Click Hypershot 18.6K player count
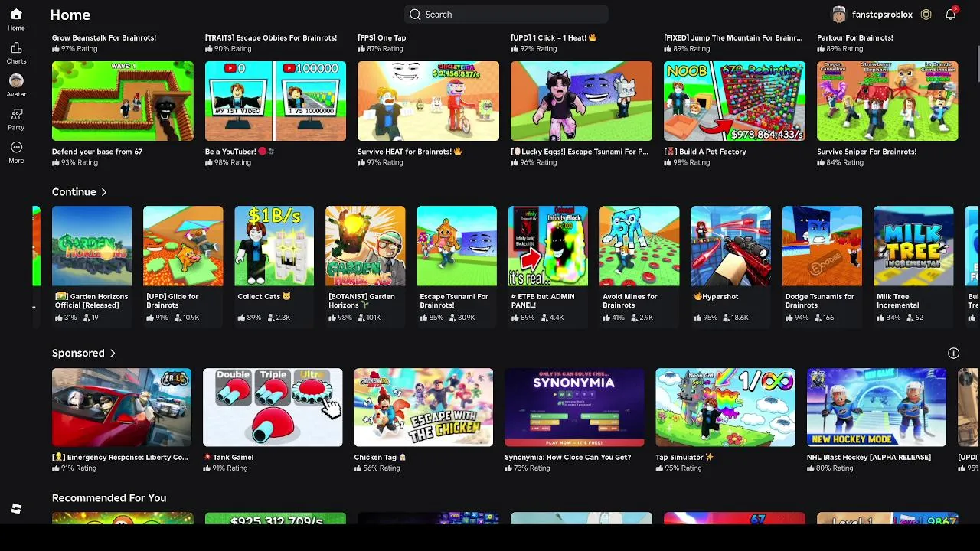 [735, 318]
